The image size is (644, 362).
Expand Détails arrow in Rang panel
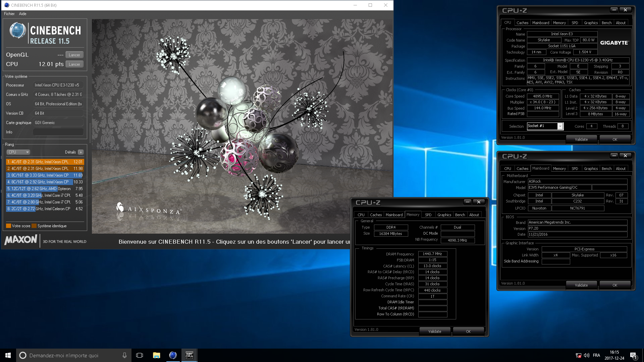point(81,152)
